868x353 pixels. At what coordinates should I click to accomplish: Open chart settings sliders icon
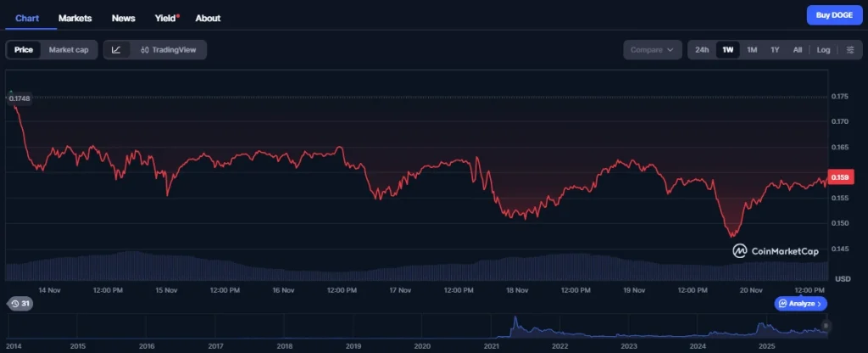coord(850,50)
